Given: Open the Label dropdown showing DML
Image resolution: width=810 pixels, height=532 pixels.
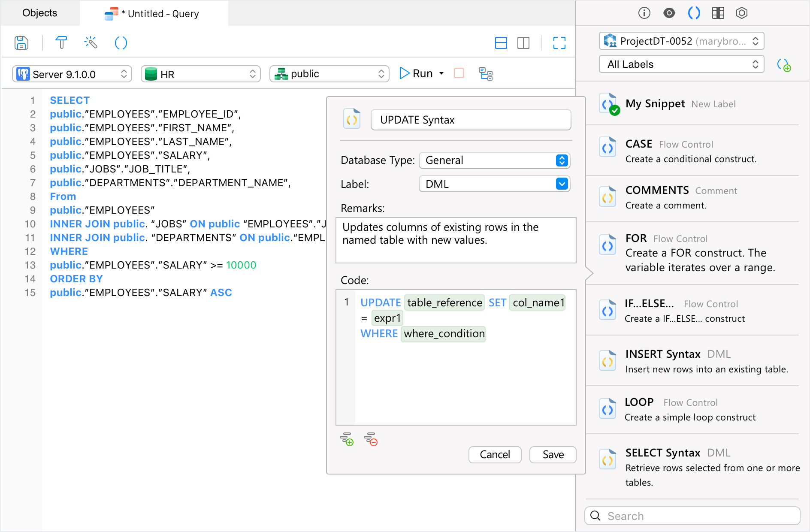Looking at the screenshot, I should [x=494, y=184].
